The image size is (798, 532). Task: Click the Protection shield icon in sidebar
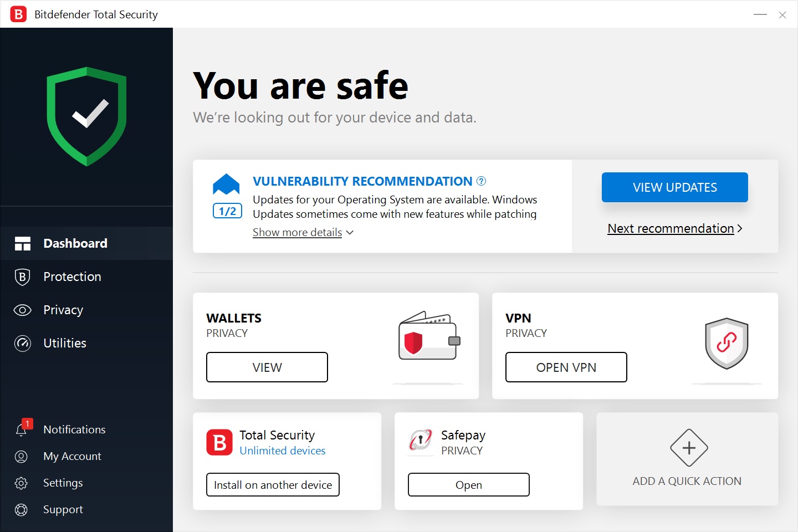[22, 277]
